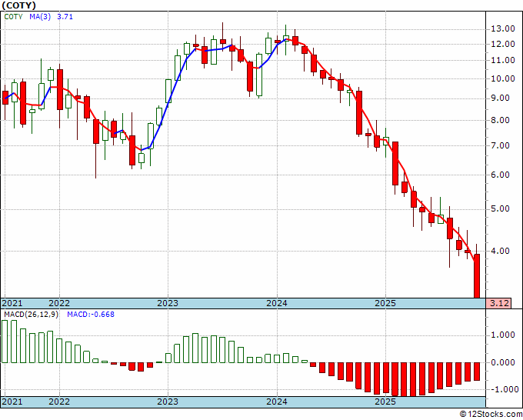Click the 1.000 MACD axis label
This screenshot has width=523, height=420.
click(x=503, y=335)
